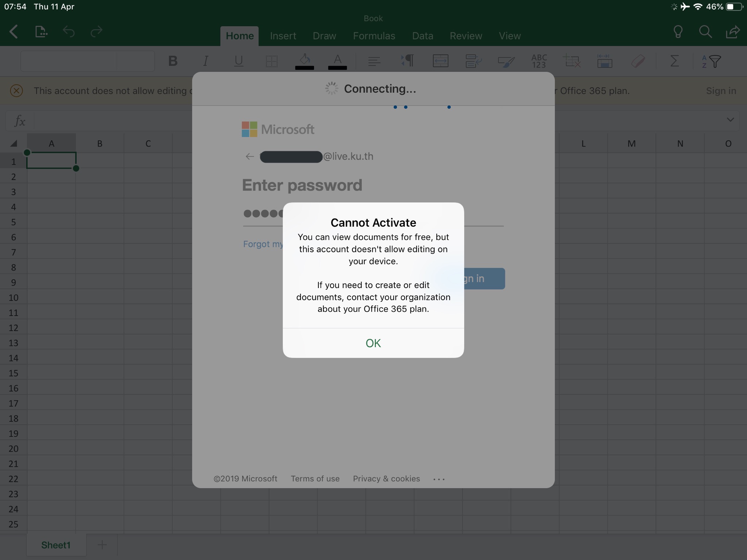The image size is (747, 560).
Task: Change the text direction
Action: click(x=407, y=61)
